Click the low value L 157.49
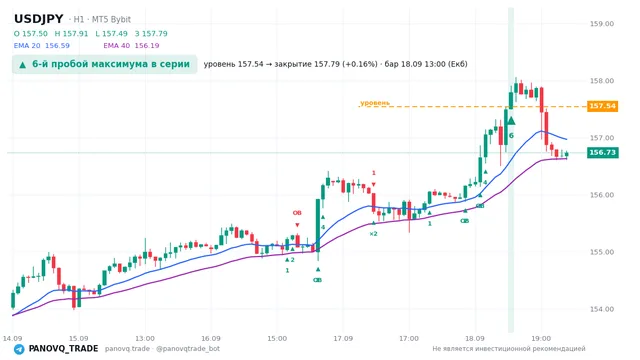Image resolution: width=640 pixels, height=360 pixels. click(111, 33)
